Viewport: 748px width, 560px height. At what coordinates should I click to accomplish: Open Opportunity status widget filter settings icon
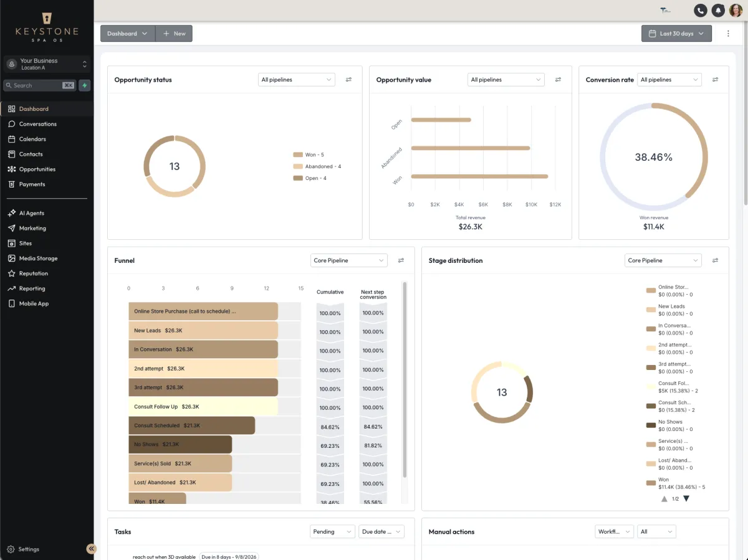click(349, 80)
